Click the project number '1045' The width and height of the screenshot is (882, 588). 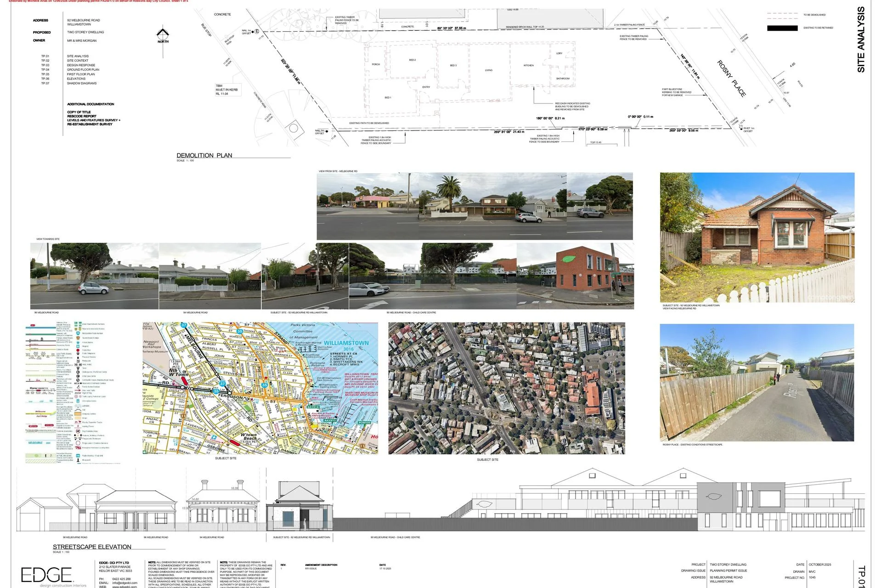tap(812, 577)
